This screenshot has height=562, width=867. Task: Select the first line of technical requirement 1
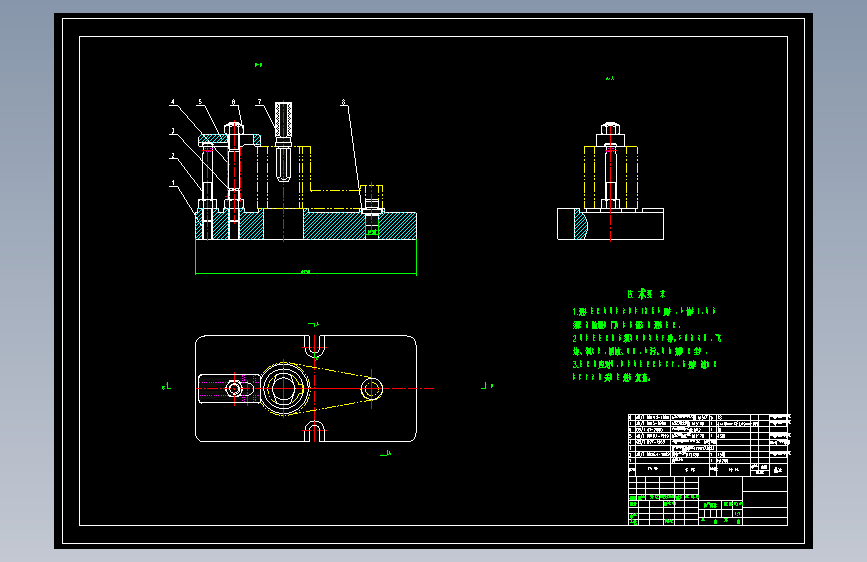(x=644, y=311)
